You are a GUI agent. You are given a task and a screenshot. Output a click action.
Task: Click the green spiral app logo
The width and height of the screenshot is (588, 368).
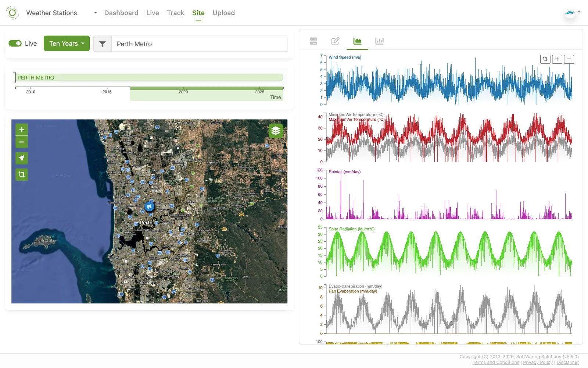coord(12,13)
